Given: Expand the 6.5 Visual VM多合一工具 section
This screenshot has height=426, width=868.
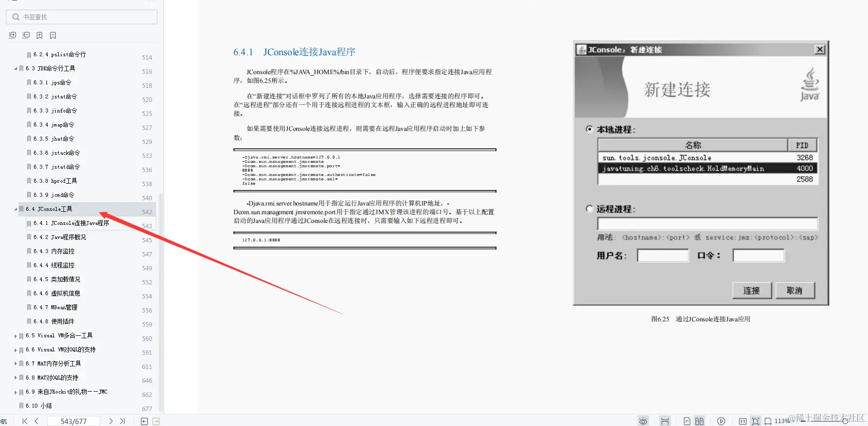Looking at the screenshot, I should click(x=15, y=336).
